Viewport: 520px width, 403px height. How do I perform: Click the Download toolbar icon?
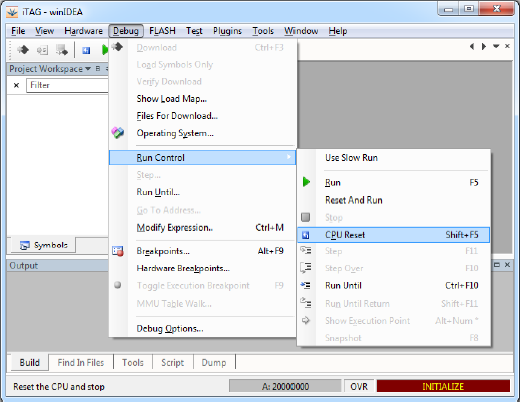point(23,50)
